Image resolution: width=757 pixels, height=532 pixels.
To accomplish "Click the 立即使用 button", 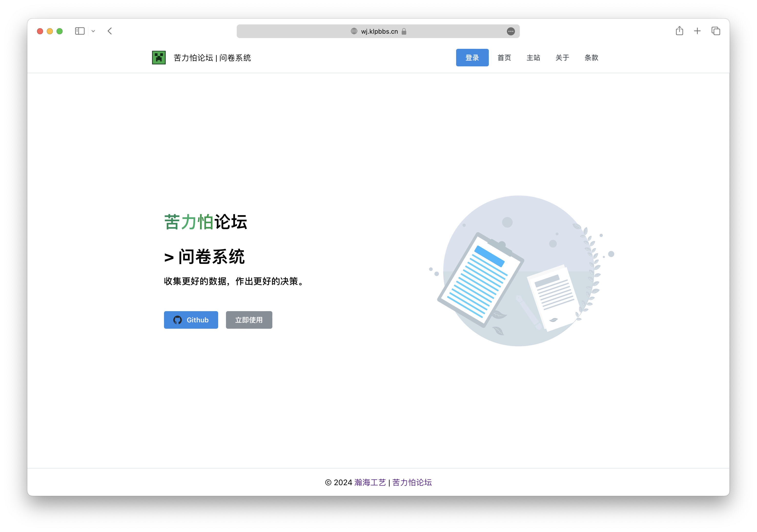I will pyautogui.click(x=249, y=320).
